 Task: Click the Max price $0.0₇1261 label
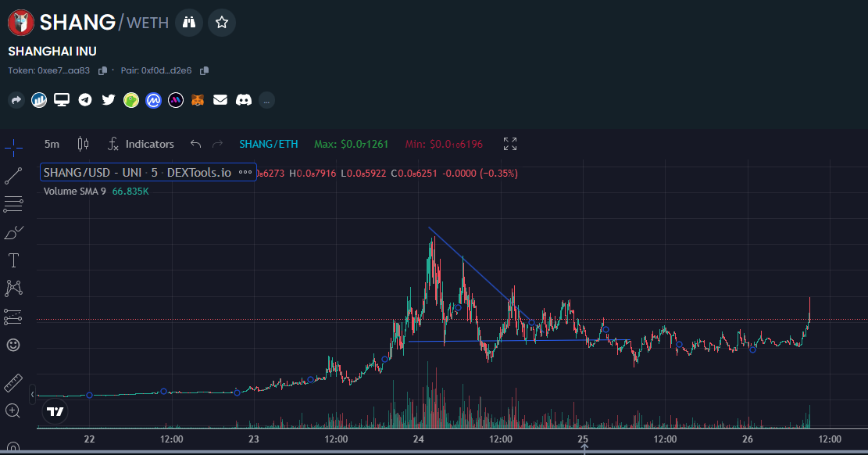tap(351, 144)
